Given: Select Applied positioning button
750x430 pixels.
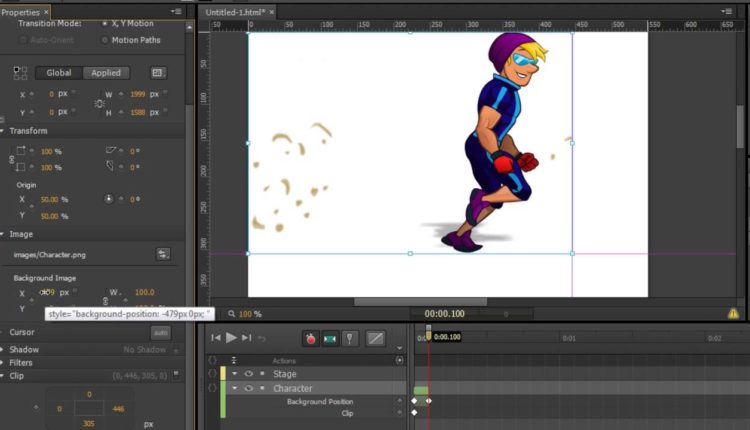Looking at the screenshot, I should pos(106,73).
